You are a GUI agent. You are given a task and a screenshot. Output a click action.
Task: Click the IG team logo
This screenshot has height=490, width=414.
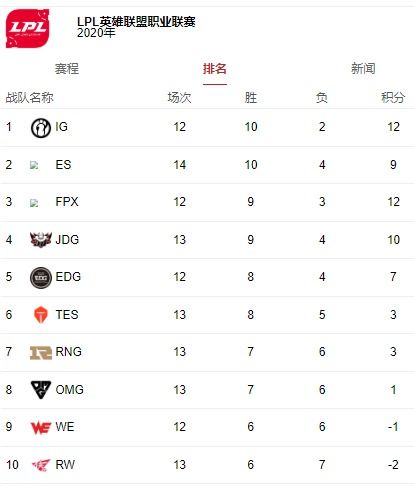coord(41,128)
